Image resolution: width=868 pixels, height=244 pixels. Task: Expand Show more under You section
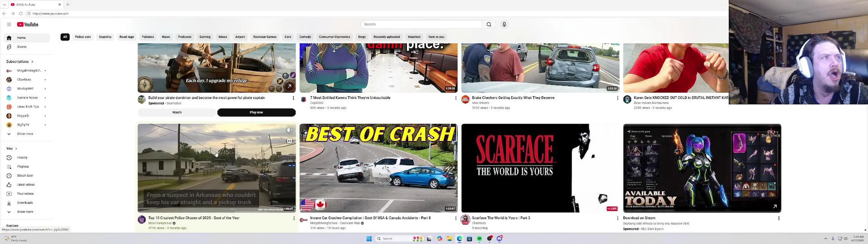[26, 212]
